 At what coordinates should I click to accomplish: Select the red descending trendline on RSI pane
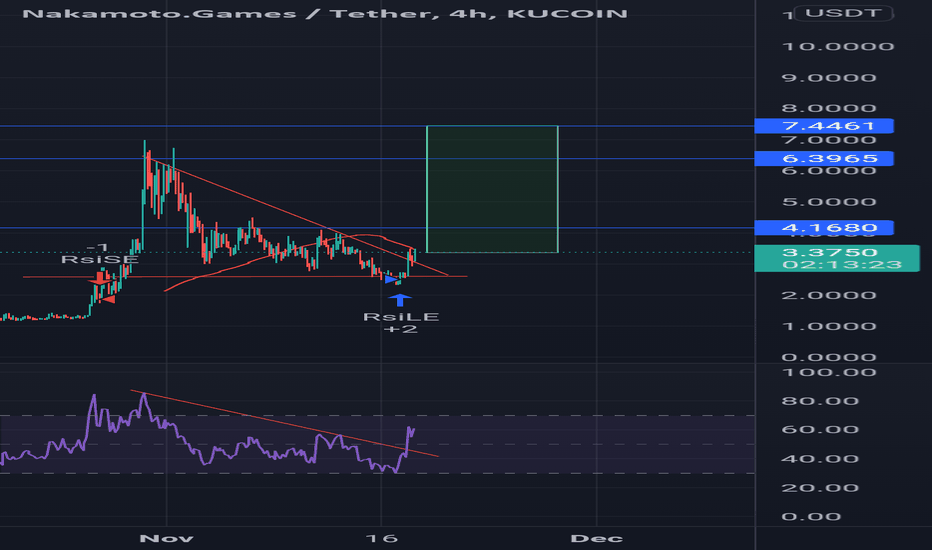[284, 423]
